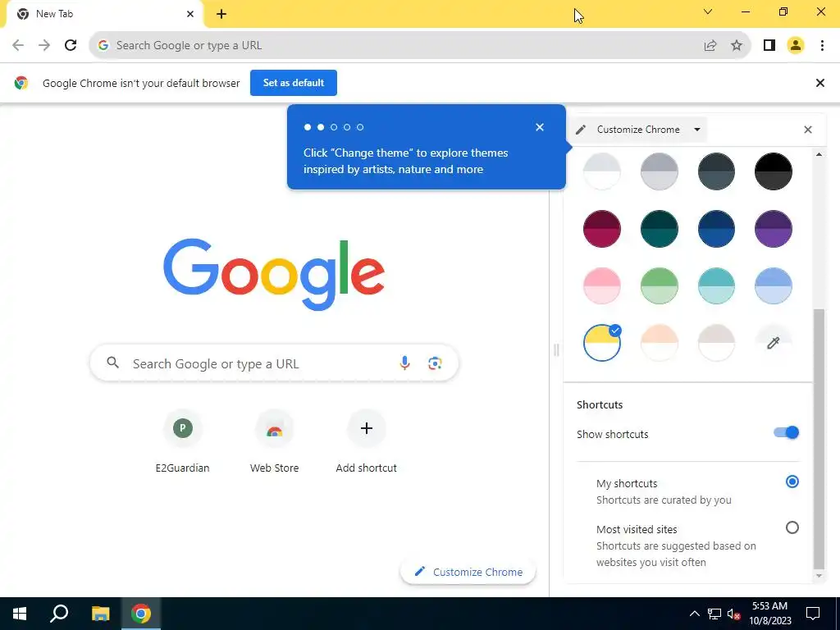The image size is (840, 630).
Task: Open the profile avatar menu
Action: click(796, 46)
